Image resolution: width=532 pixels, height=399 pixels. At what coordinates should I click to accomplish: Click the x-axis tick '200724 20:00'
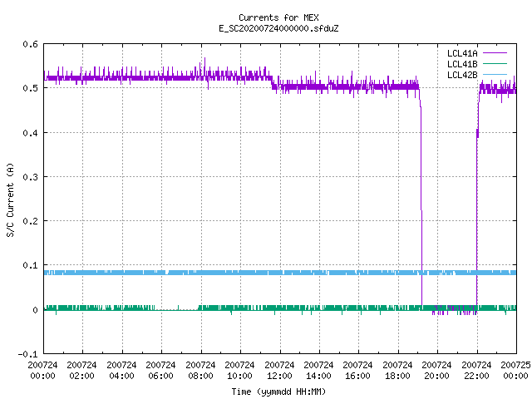tap(436, 370)
